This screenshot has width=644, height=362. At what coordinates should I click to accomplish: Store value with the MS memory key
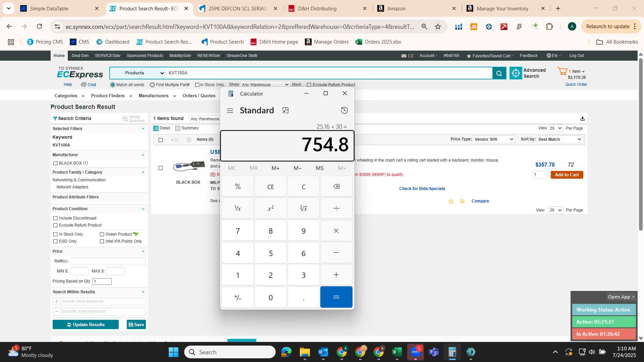tap(320, 168)
